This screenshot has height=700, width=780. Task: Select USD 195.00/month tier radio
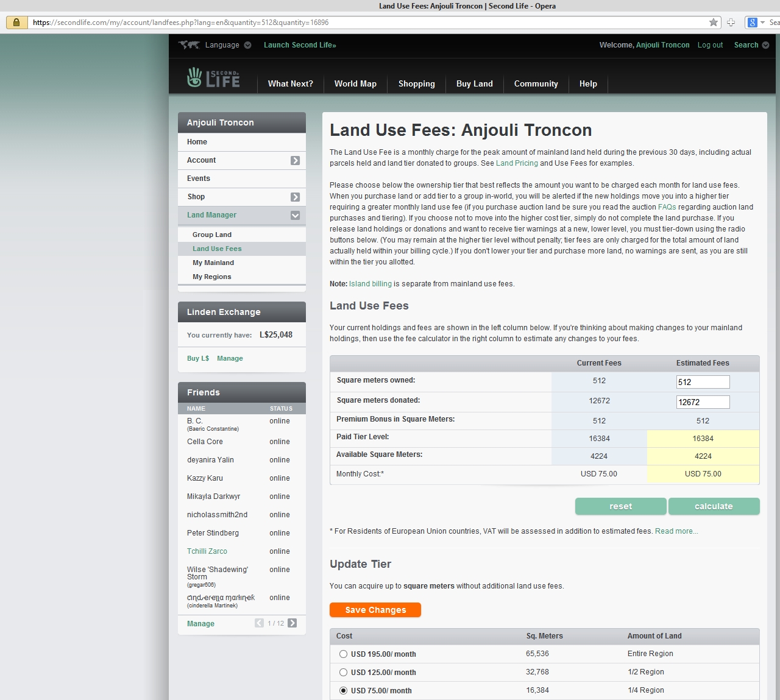343,654
